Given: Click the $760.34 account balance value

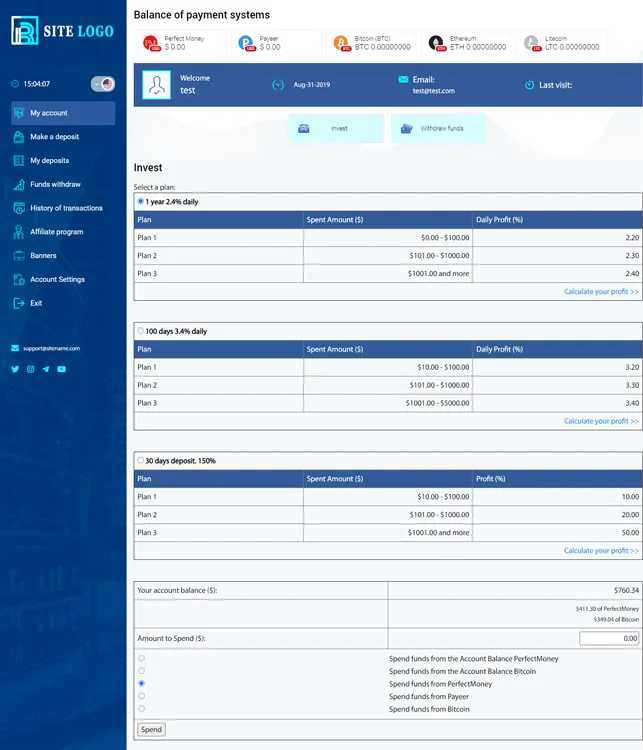Looking at the screenshot, I should [x=626, y=590].
